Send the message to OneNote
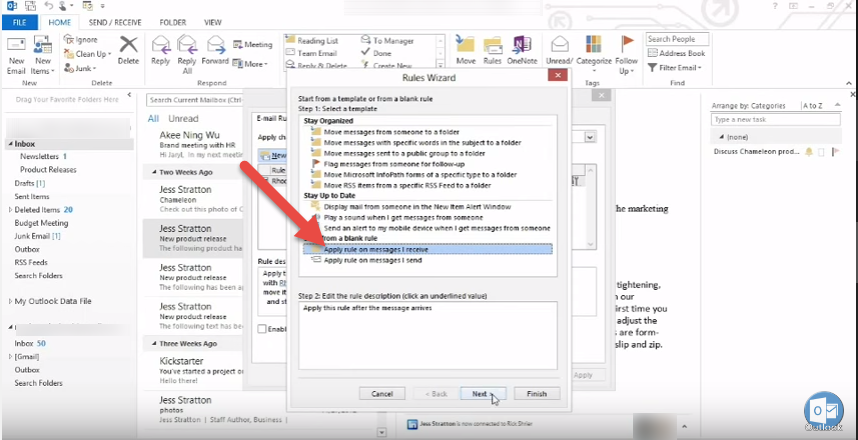 [x=522, y=50]
